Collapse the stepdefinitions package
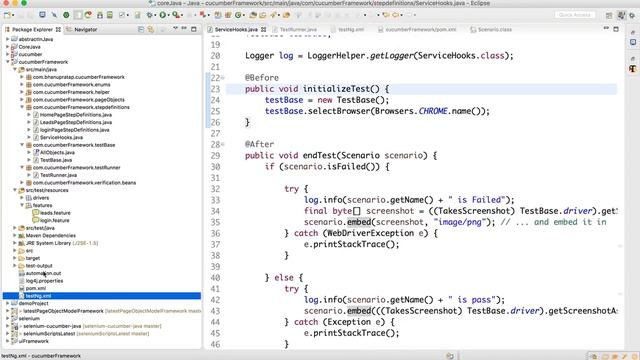The image size is (640, 360). coord(22,107)
